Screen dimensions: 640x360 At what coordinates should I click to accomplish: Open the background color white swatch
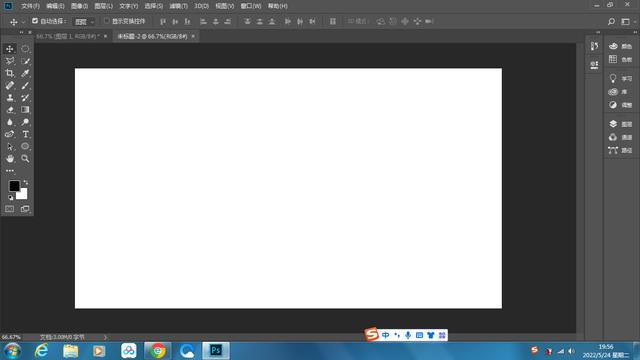[x=23, y=195]
